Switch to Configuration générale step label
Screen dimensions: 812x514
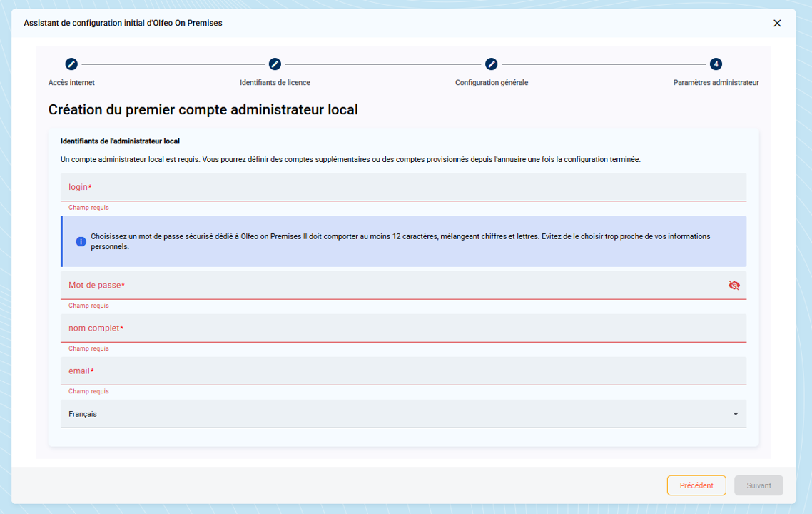coord(491,83)
